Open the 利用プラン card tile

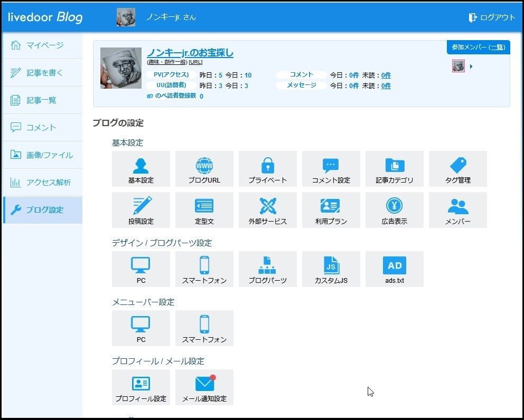pos(331,210)
